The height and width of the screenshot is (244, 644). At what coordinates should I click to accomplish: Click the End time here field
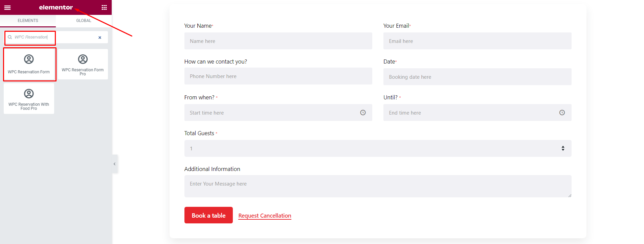pos(477,113)
